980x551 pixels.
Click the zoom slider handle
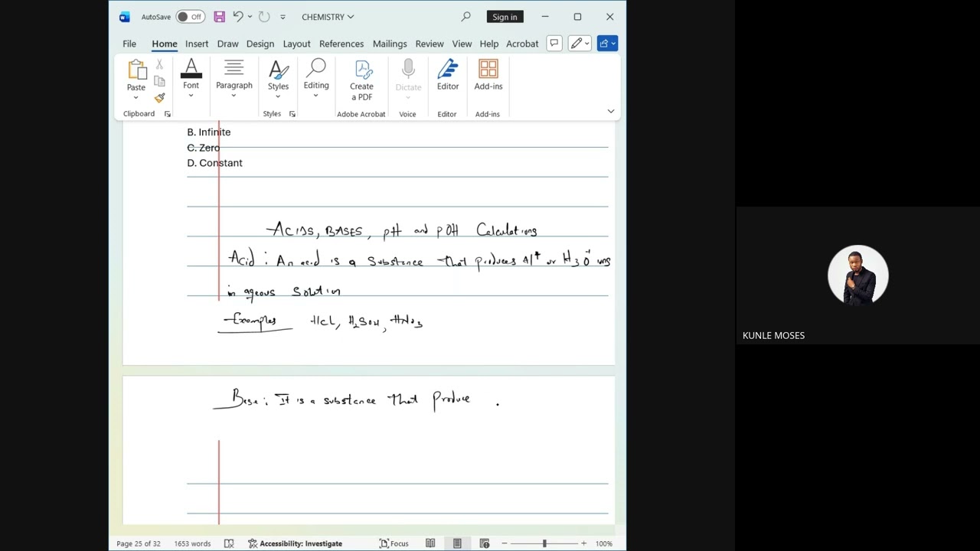[x=544, y=543]
